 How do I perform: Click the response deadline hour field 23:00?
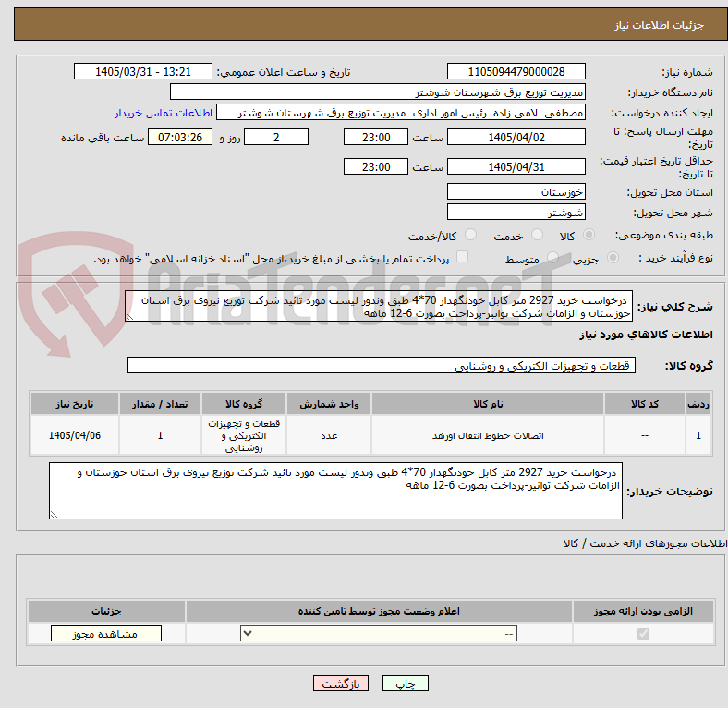[376, 138]
